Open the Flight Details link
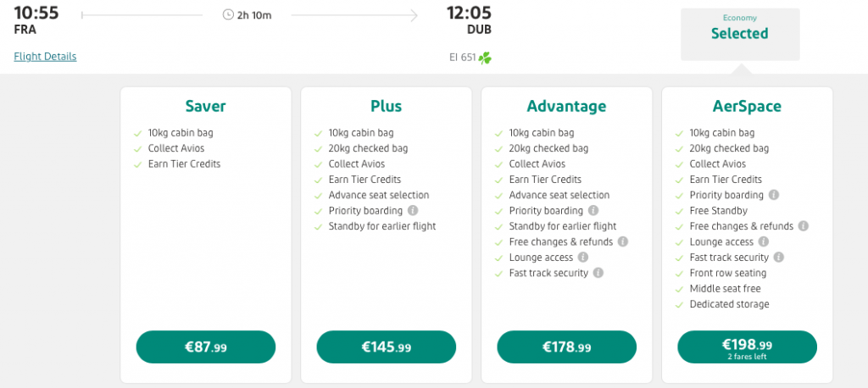 [45, 57]
